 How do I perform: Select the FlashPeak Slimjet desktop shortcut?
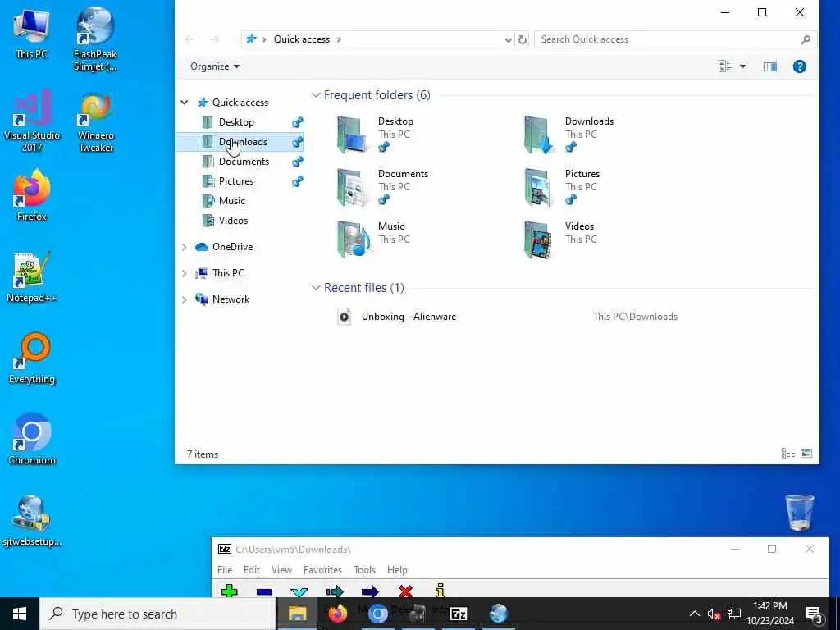(x=95, y=39)
